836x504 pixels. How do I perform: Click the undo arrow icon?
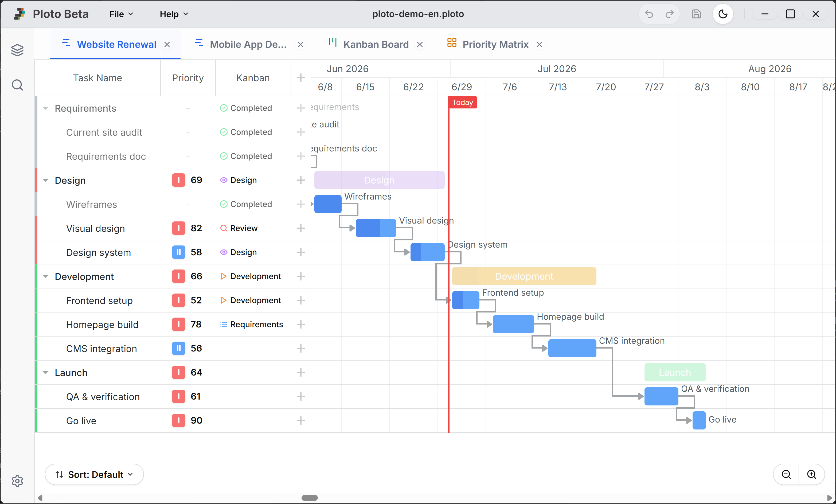pos(649,14)
